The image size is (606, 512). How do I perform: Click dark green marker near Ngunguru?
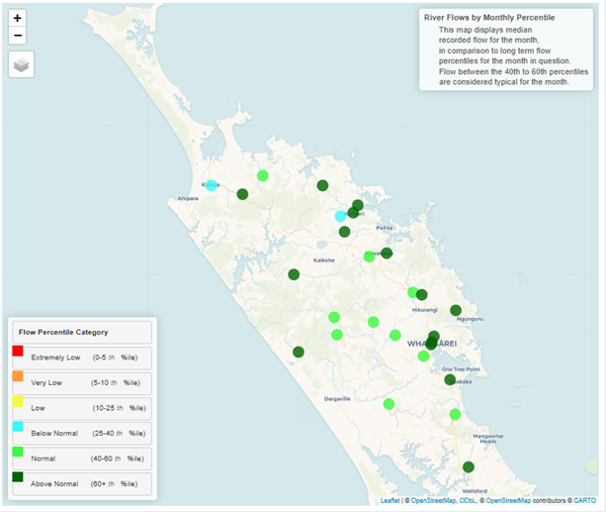click(456, 311)
